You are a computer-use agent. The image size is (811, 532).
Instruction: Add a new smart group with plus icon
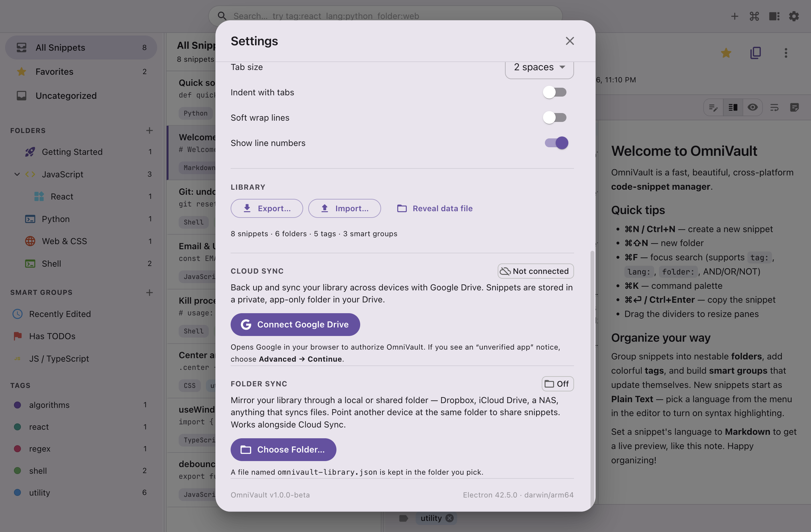pos(149,293)
